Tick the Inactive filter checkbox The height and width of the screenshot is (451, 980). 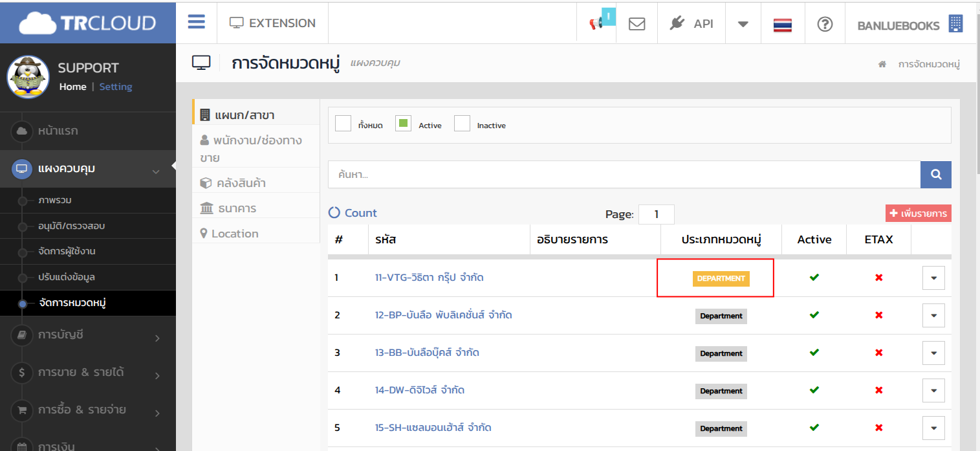[x=462, y=123]
